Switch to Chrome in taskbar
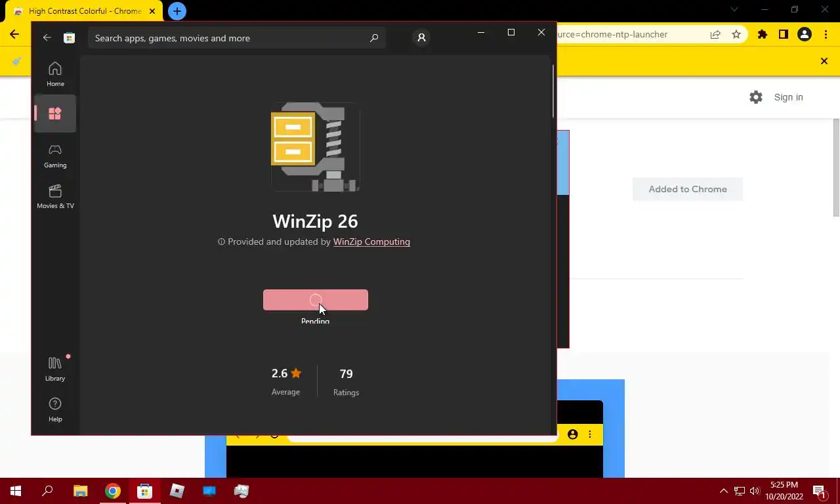Screen dimensions: 840x504 (x=113, y=491)
